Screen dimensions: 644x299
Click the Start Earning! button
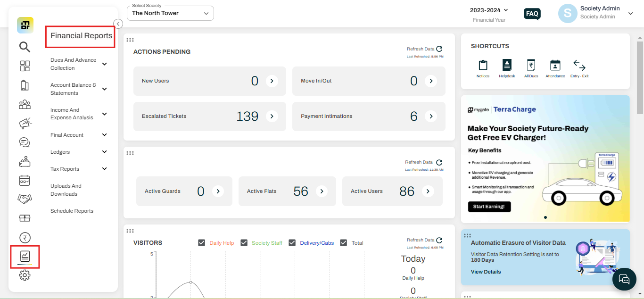[x=489, y=207]
